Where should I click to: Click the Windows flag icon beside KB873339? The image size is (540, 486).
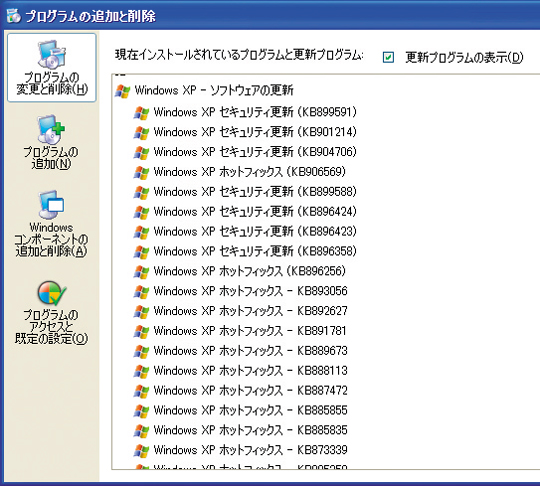[141, 451]
